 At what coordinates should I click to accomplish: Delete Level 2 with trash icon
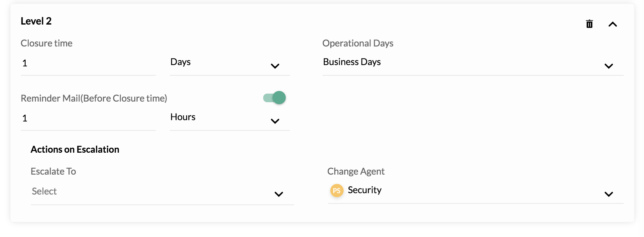(x=589, y=24)
